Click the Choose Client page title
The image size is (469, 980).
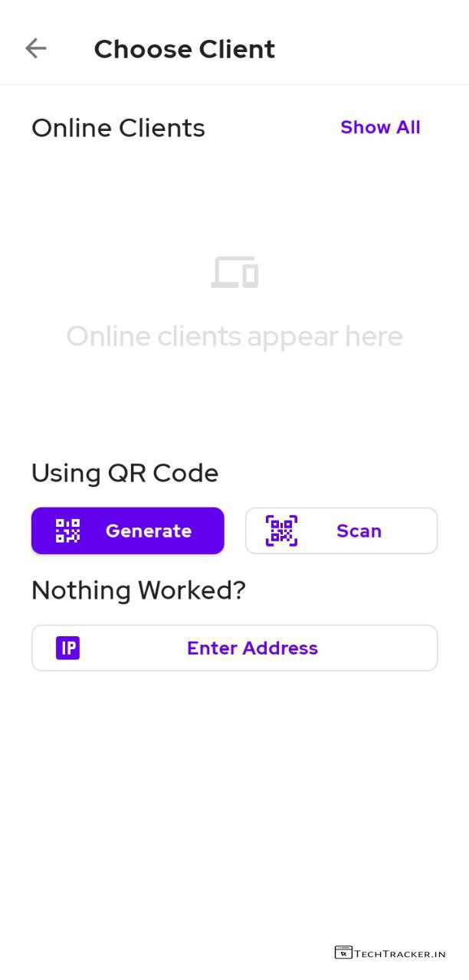pyautogui.click(x=184, y=49)
